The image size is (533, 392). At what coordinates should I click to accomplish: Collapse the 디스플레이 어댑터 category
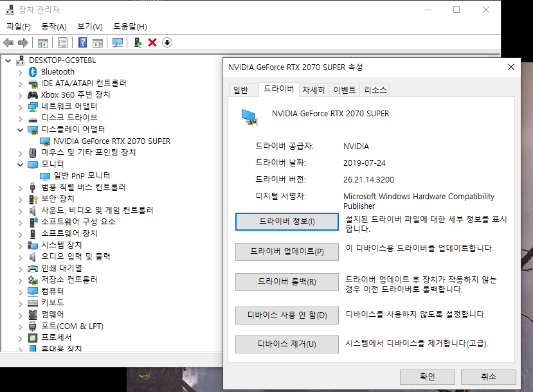click(x=20, y=130)
